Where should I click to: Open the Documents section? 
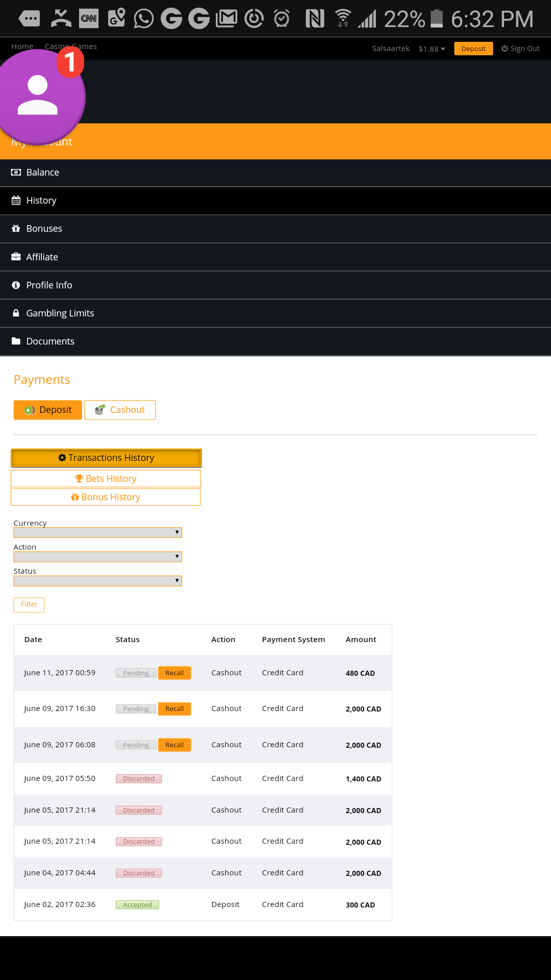click(275, 341)
